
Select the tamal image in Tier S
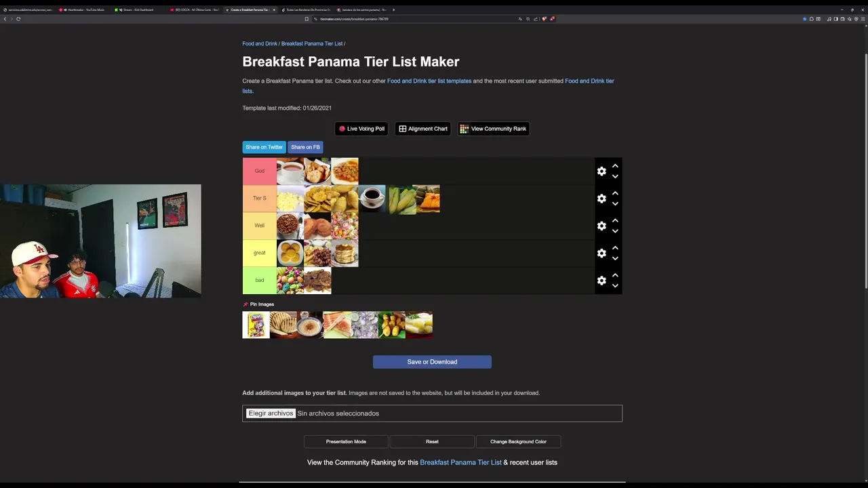click(428, 199)
